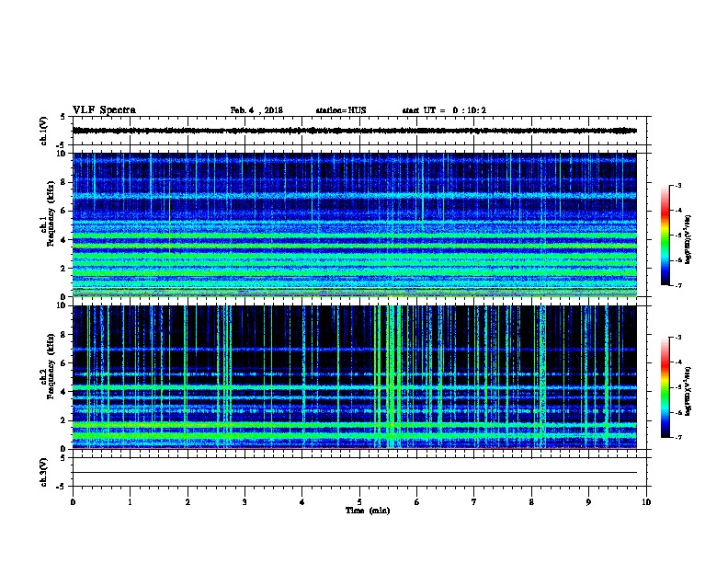The width and height of the screenshot is (728, 563).
Task: Click the log(PSD) label beside ch.2 colorbar
Action: (x=688, y=392)
